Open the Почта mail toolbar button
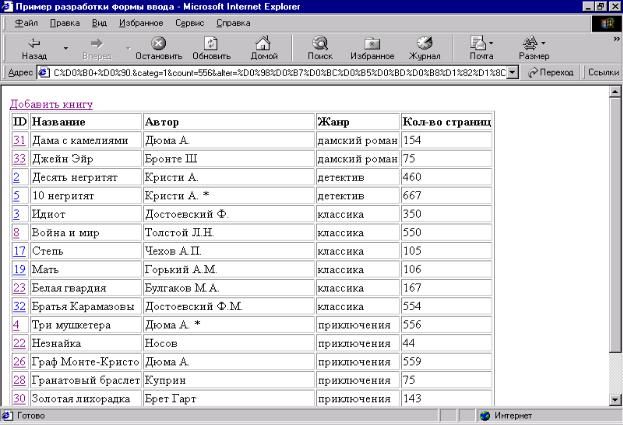 [x=481, y=48]
